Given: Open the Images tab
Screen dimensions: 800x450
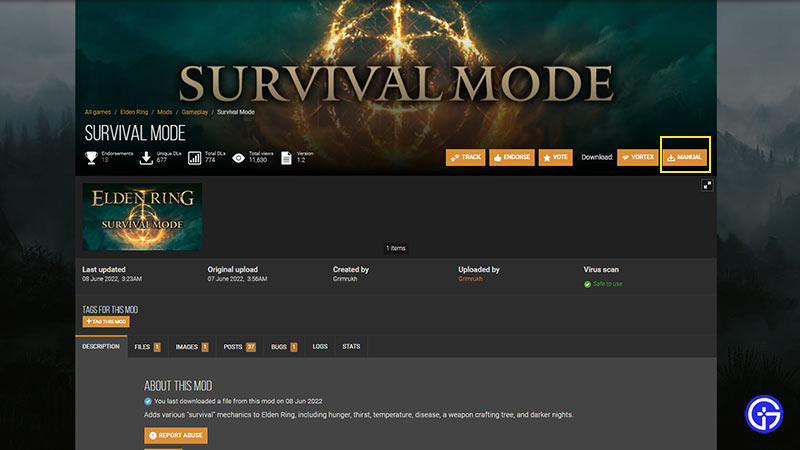Looking at the screenshot, I should pos(192,347).
